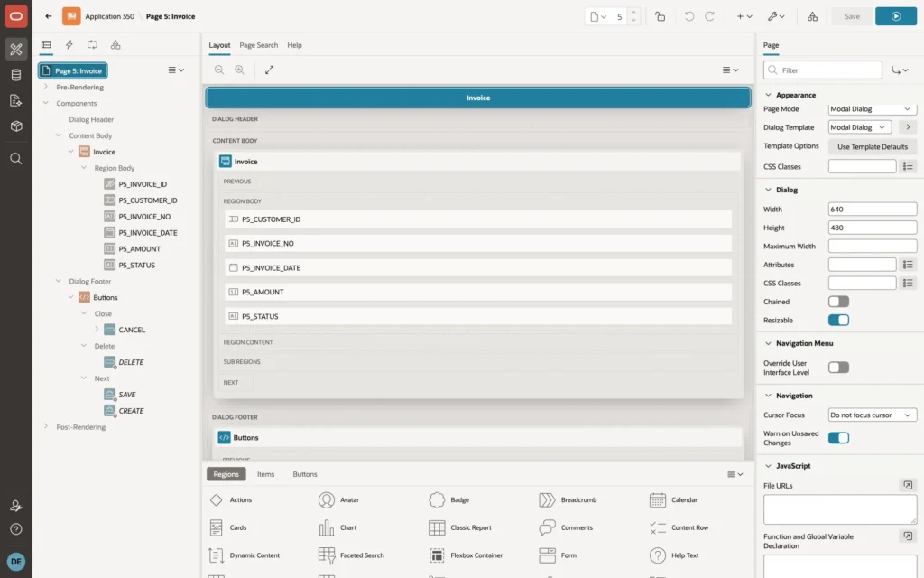Click the page lock icon
This screenshot has height=578, width=924.
(660, 16)
